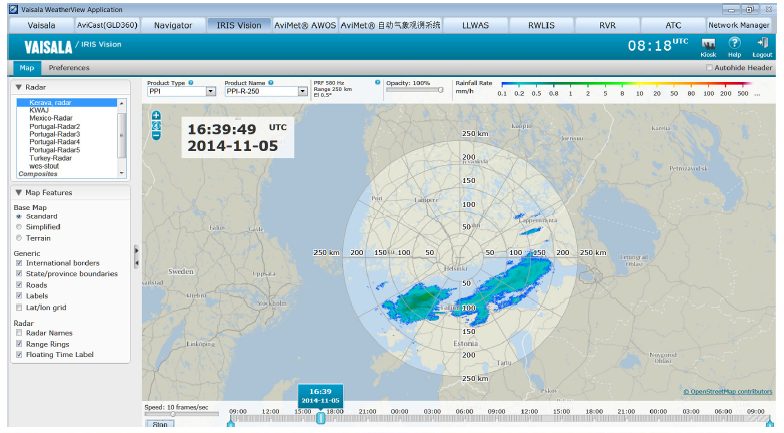Enable the Autohide Header checkbox
The height and width of the screenshot is (433, 784).
pyautogui.click(x=709, y=68)
